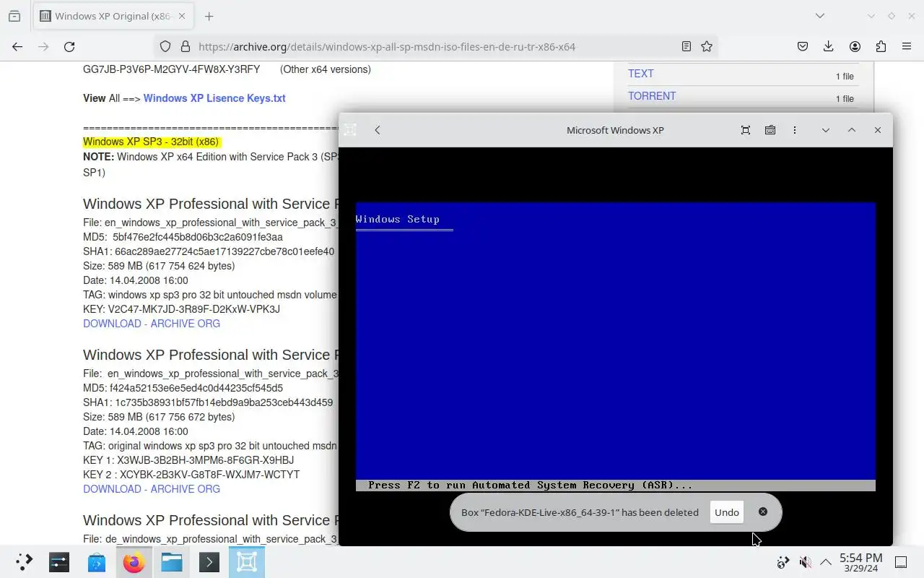Open the Firefox extensions panel
The width and height of the screenshot is (924, 578).
[x=881, y=46]
